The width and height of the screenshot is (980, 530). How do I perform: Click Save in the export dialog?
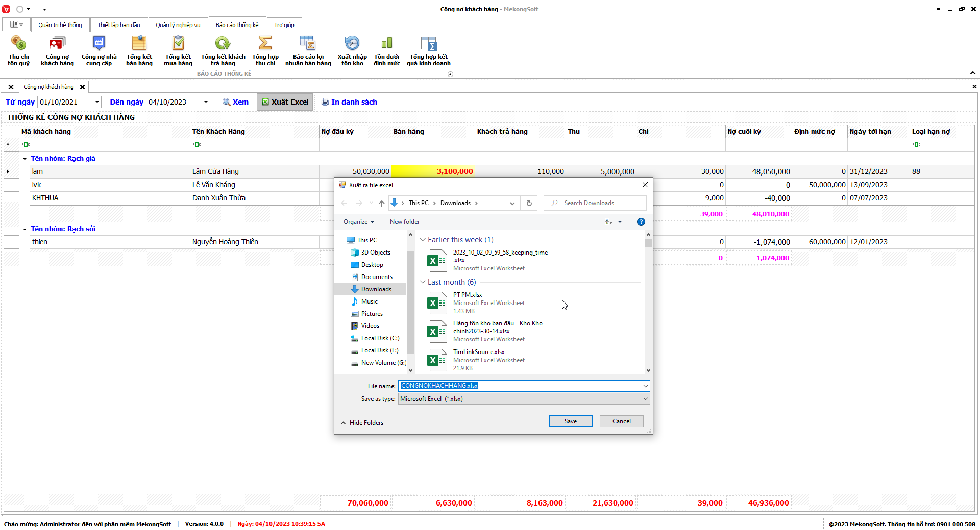coord(570,421)
